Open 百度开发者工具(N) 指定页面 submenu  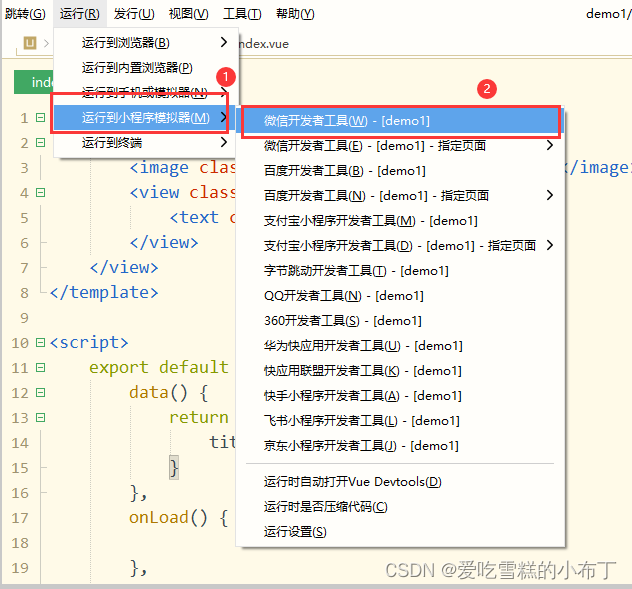(401, 196)
